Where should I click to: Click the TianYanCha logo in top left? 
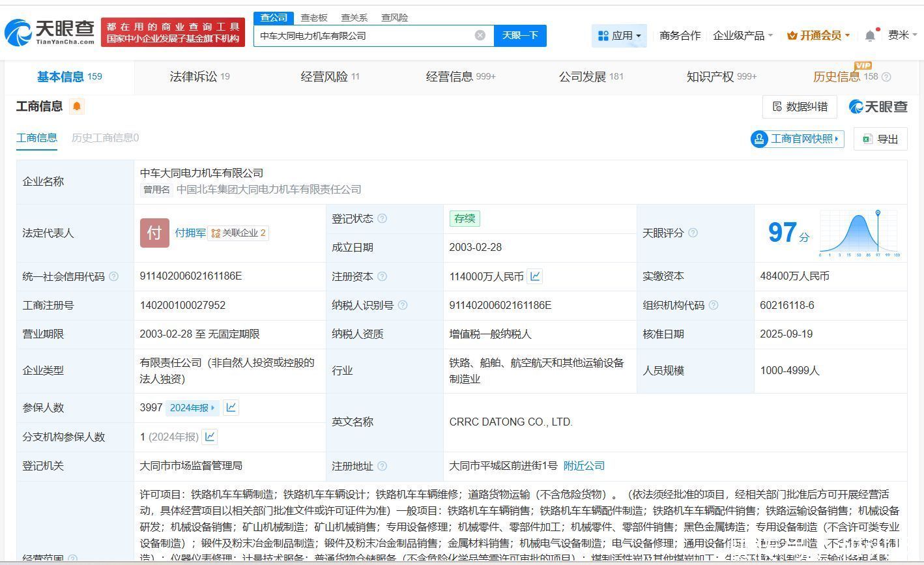[50, 32]
